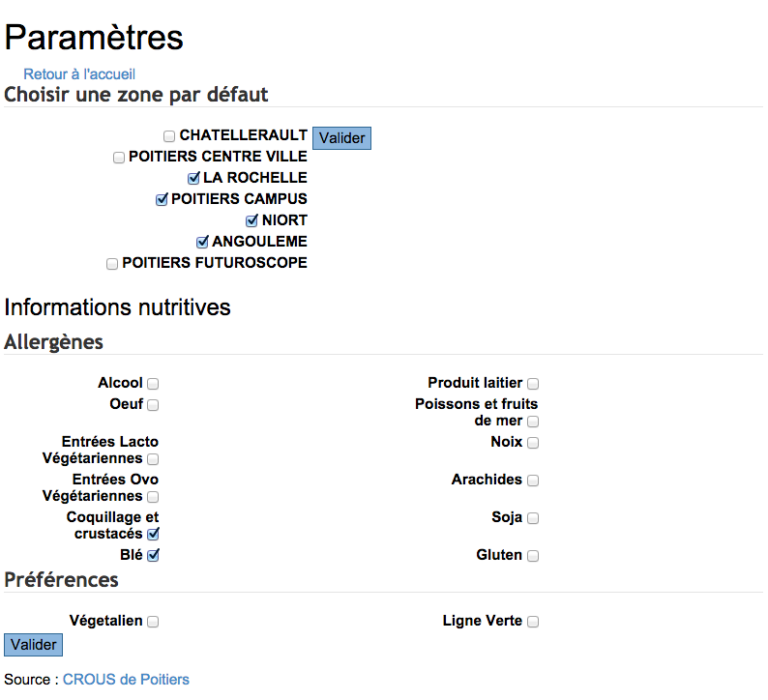Deselect the ANGOULEME zone
The width and height of the screenshot is (768, 700).
(x=202, y=243)
